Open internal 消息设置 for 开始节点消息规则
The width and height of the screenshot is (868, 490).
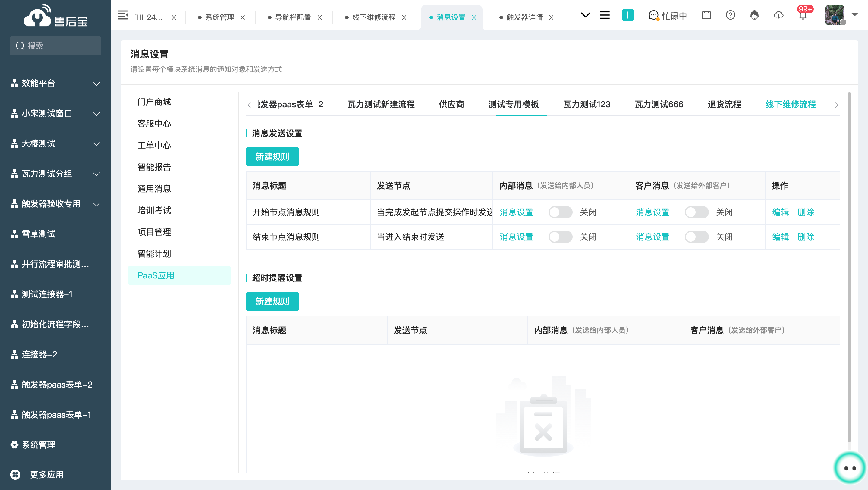[516, 212]
